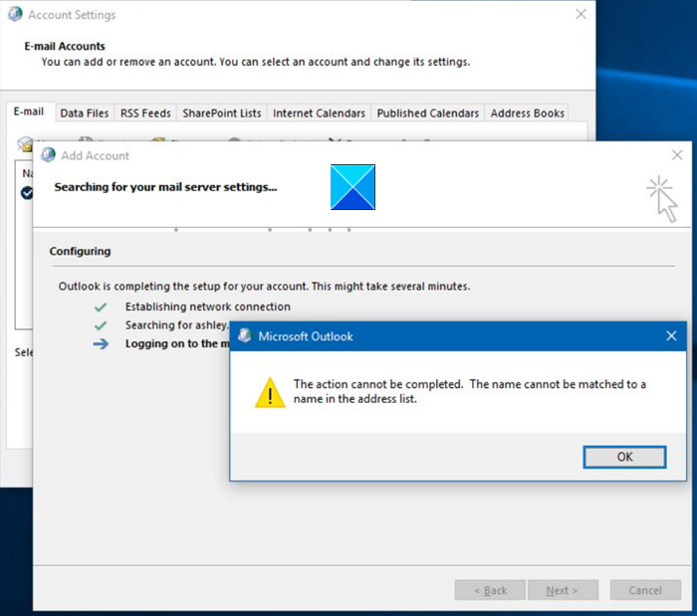The height and width of the screenshot is (616, 697).
Task: Click the Outlook icon in the error dialog title
Action: pos(245,335)
